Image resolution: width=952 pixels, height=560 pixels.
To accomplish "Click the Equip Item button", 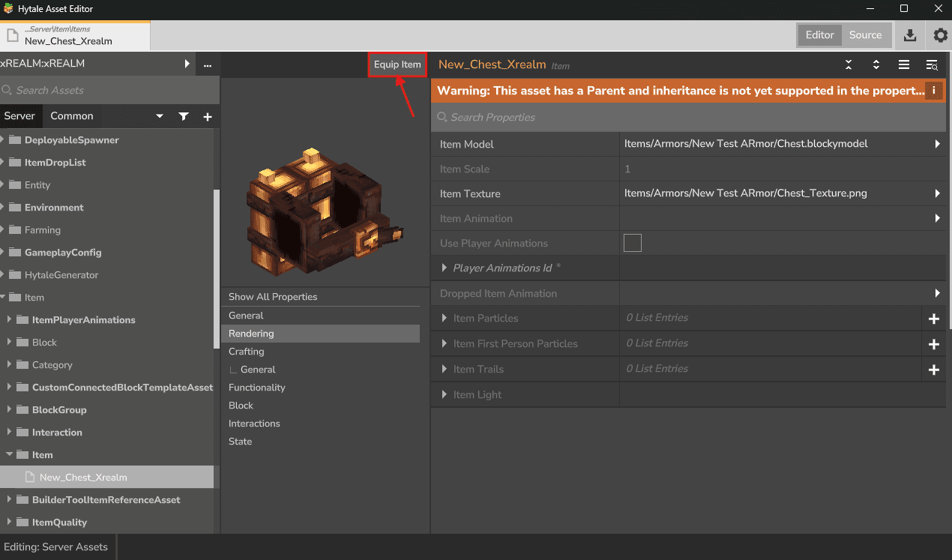I will tap(397, 64).
